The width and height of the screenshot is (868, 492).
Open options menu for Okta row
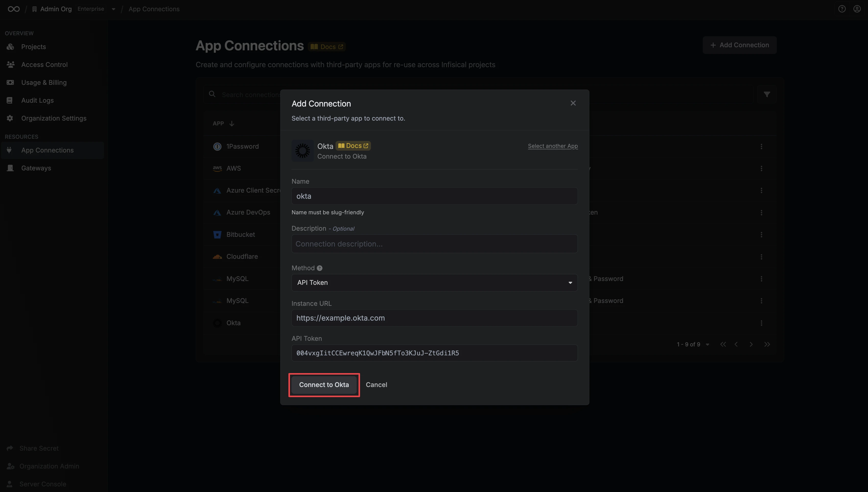(761, 323)
